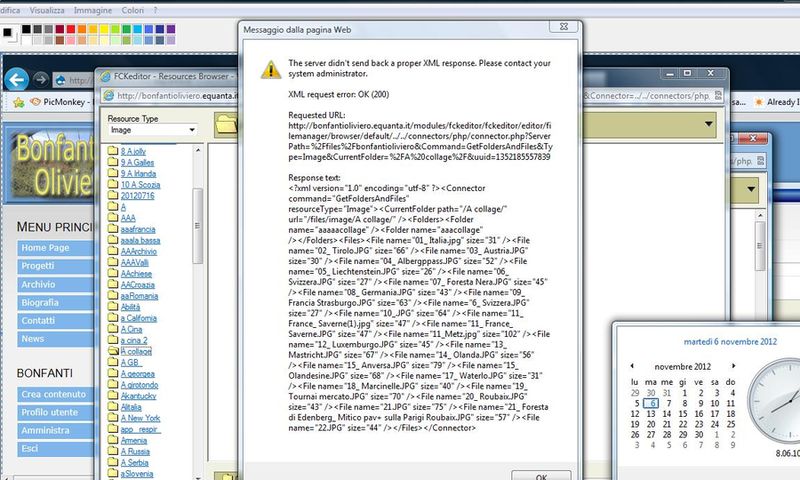Click the browser back arrow button

16,78
